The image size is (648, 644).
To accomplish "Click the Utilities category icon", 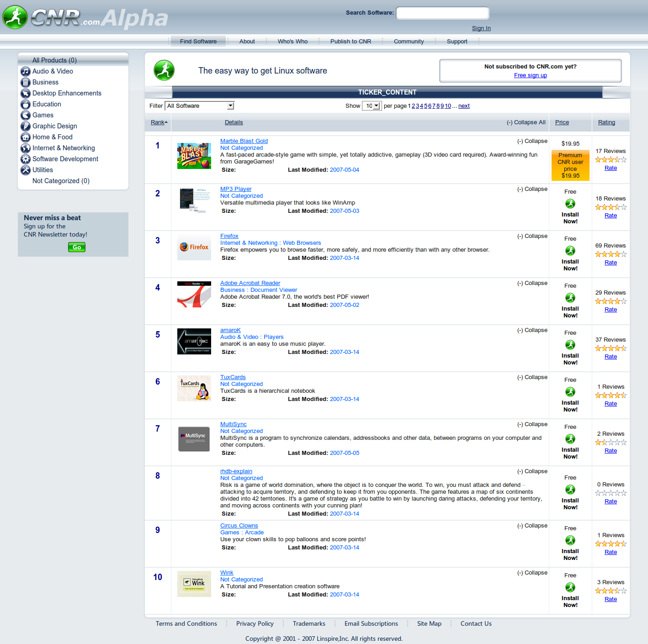I will (26, 170).
